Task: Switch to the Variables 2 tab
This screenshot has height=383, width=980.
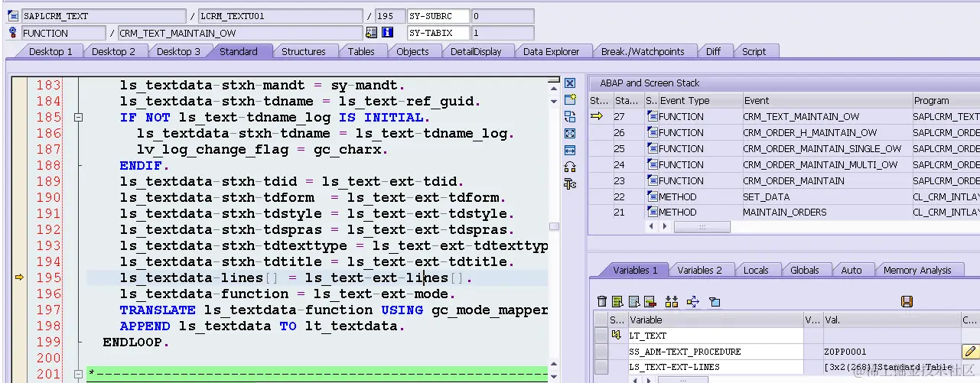Action: pyautogui.click(x=699, y=270)
